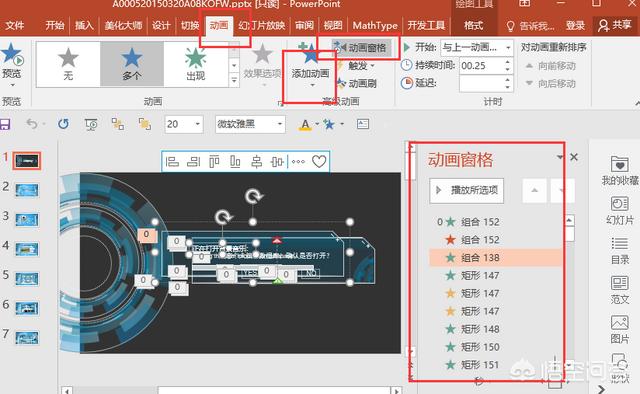Open the 开发工具 tab

(x=426, y=25)
